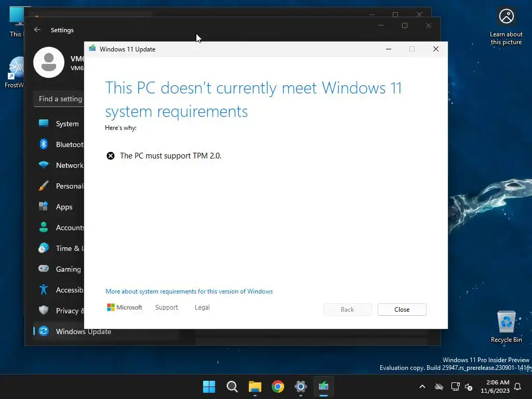Click the Time & language clock icon

44,248
